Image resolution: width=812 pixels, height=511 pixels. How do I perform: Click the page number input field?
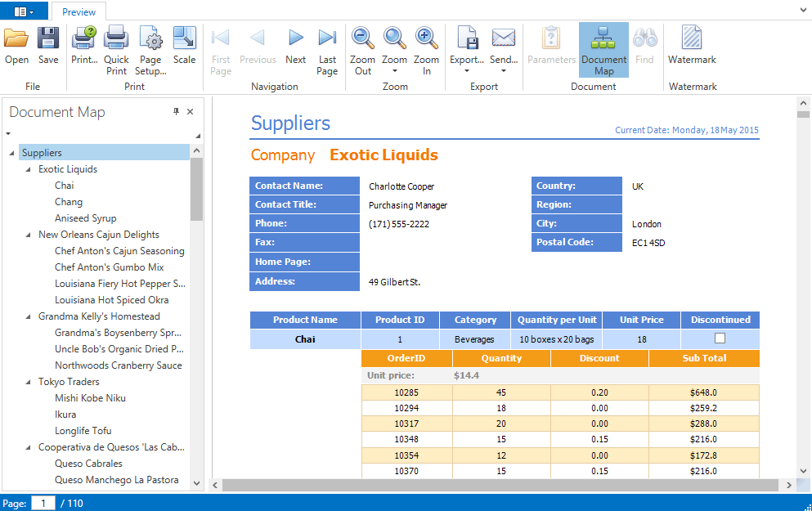coord(43,503)
